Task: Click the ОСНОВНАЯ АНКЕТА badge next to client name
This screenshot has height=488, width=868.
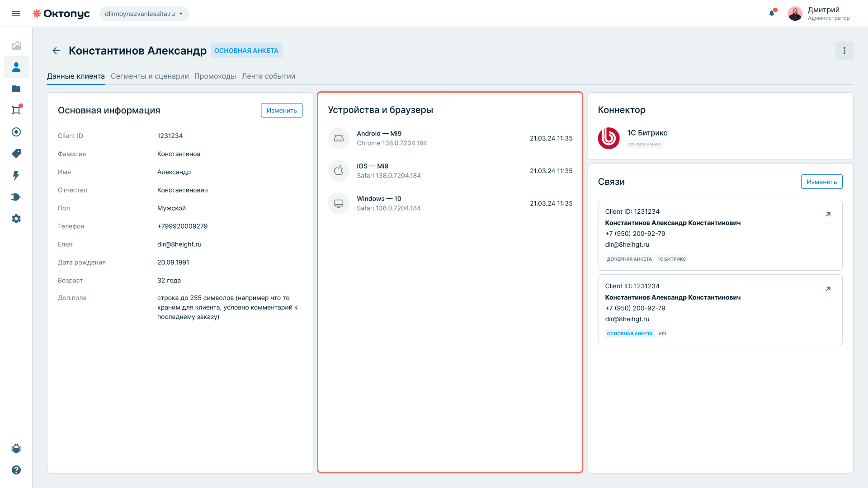Action: tap(246, 51)
